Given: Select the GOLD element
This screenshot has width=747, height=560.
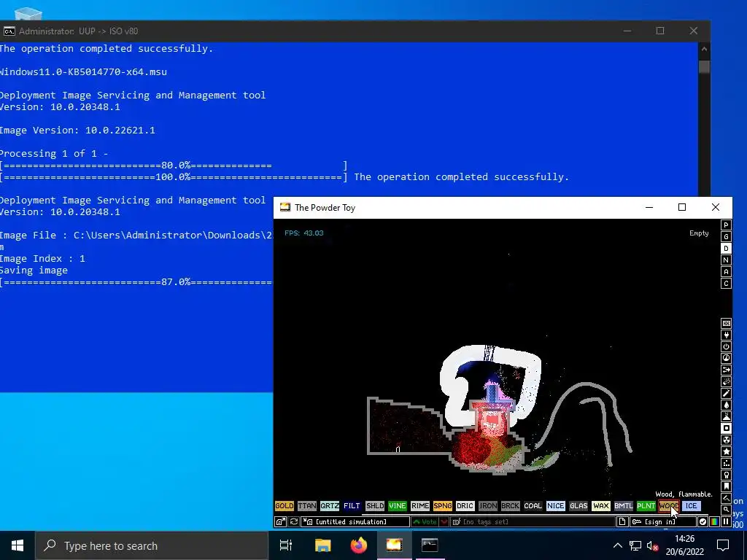Looking at the screenshot, I should tap(285, 506).
